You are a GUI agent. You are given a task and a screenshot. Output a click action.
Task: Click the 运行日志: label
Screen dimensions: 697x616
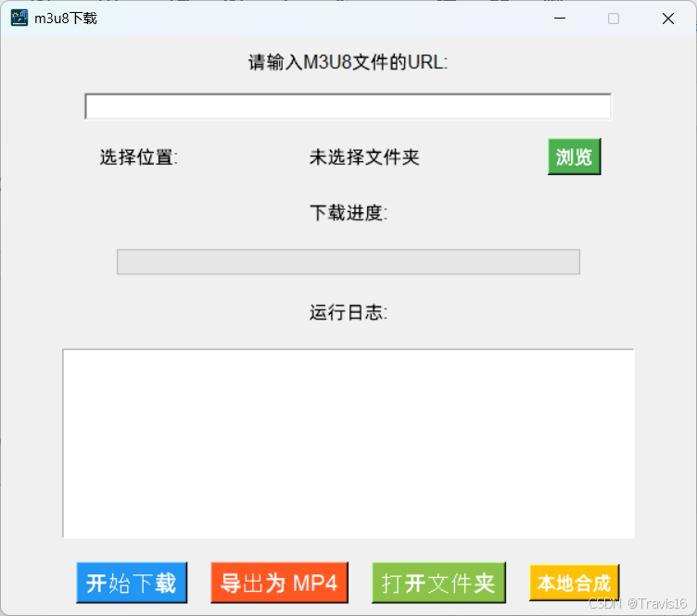tap(348, 312)
